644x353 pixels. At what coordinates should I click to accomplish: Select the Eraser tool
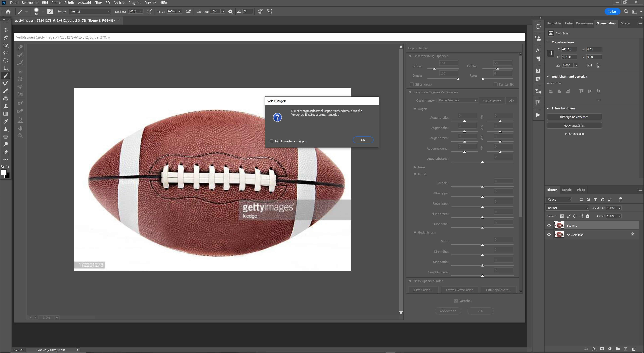tap(6, 152)
